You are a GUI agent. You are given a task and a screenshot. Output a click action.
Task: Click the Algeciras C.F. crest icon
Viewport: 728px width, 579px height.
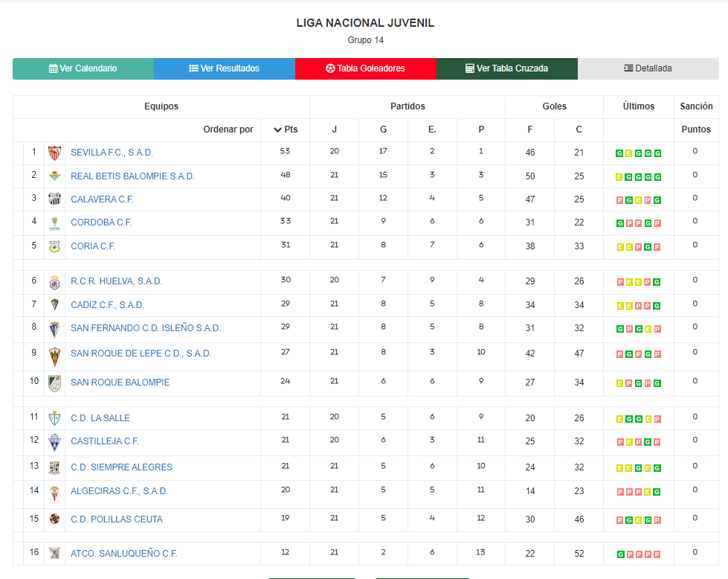pos(55,493)
